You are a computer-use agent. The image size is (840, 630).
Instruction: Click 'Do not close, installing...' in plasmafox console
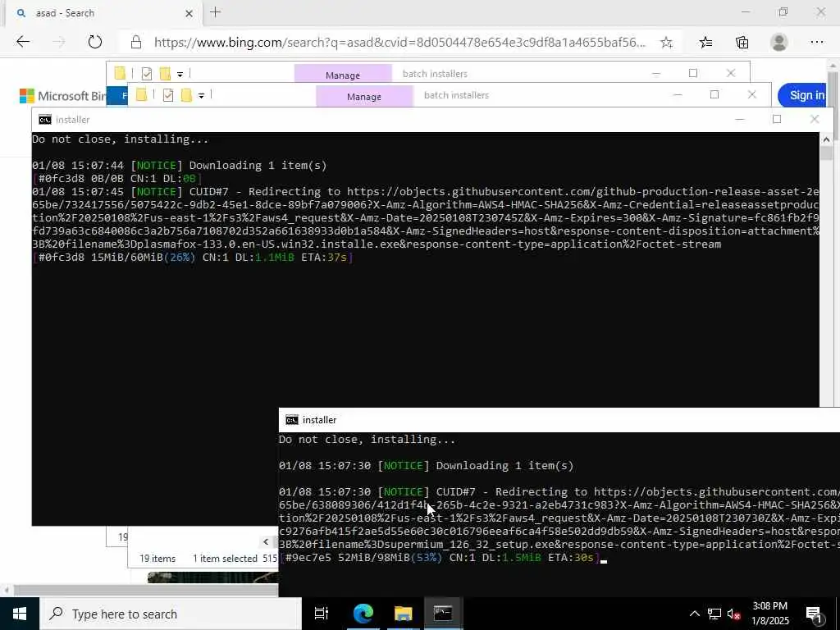[x=121, y=139]
